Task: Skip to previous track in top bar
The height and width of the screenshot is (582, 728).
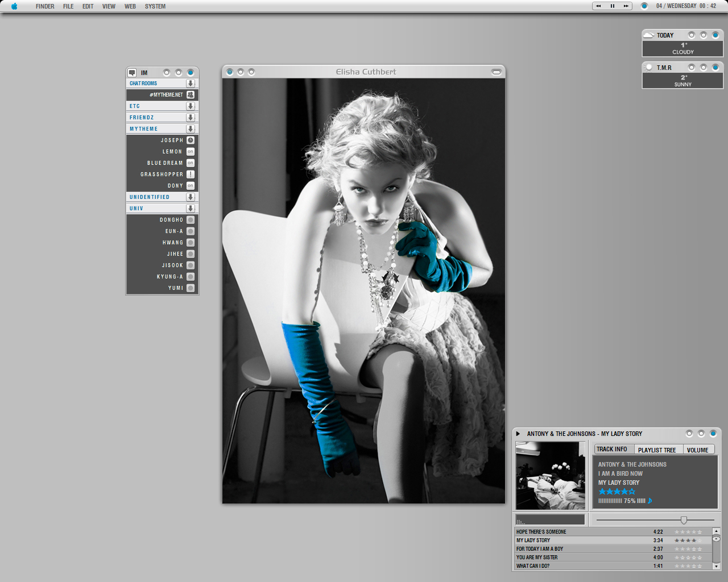Action: pyautogui.click(x=598, y=6)
